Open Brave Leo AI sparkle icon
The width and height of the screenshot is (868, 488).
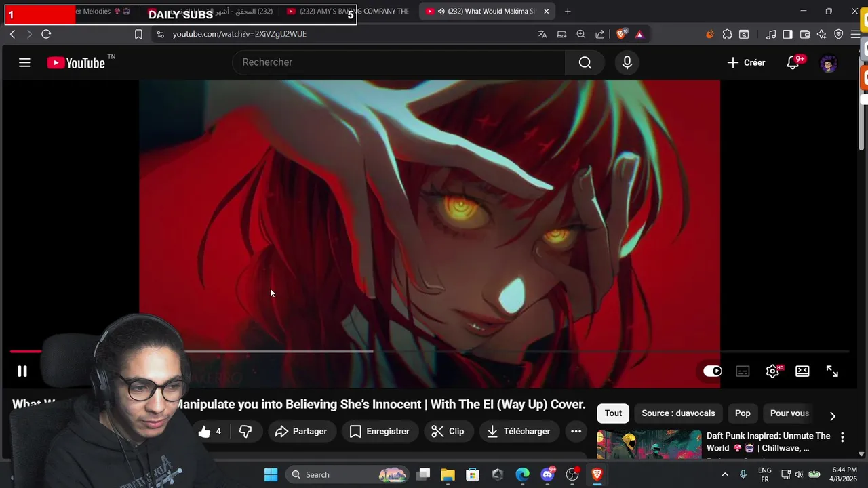[822, 34]
